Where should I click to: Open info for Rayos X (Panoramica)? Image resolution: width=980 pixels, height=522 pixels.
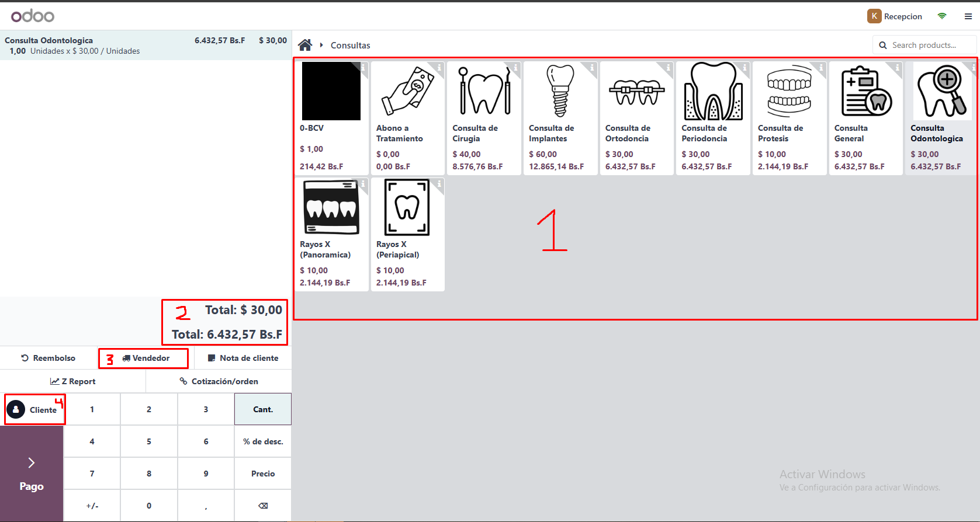(363, 183)
